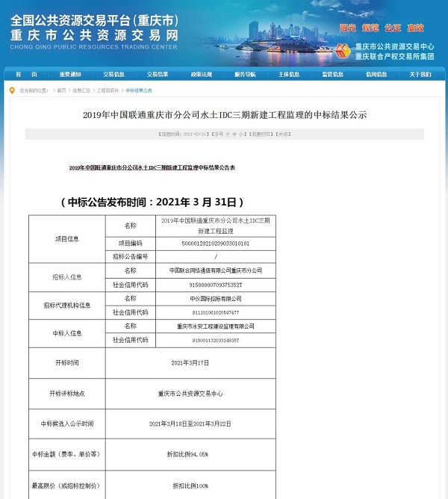448x499 pixels.
Task: Set font size to 大
Action: [x=228, y=134]
